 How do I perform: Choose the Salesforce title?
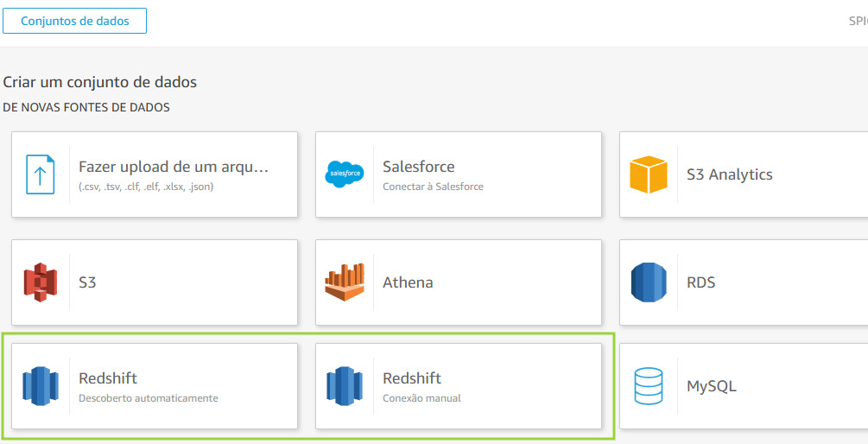pyautogui.click(x=419, y=167)
